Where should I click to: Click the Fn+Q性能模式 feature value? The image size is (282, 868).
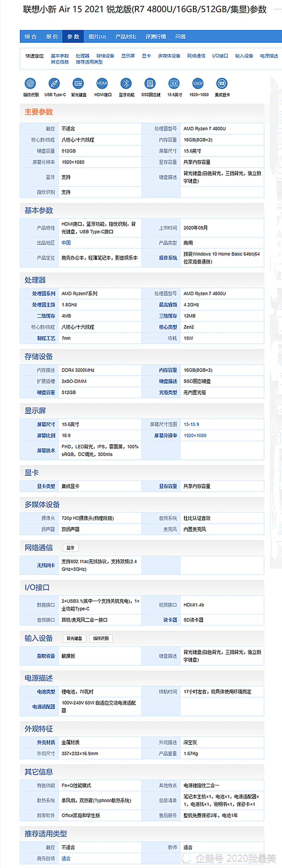pyautogui.click(x=76, y=786)
